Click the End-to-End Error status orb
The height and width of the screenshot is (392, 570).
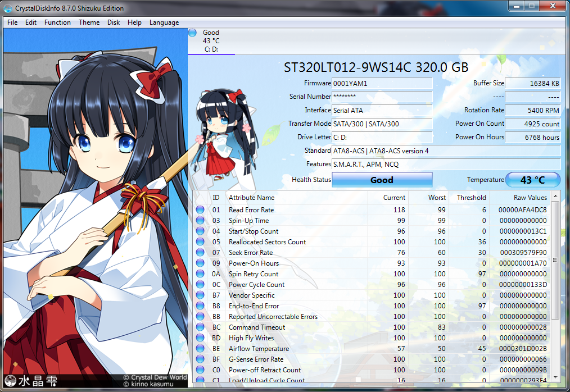click(200, 306)
